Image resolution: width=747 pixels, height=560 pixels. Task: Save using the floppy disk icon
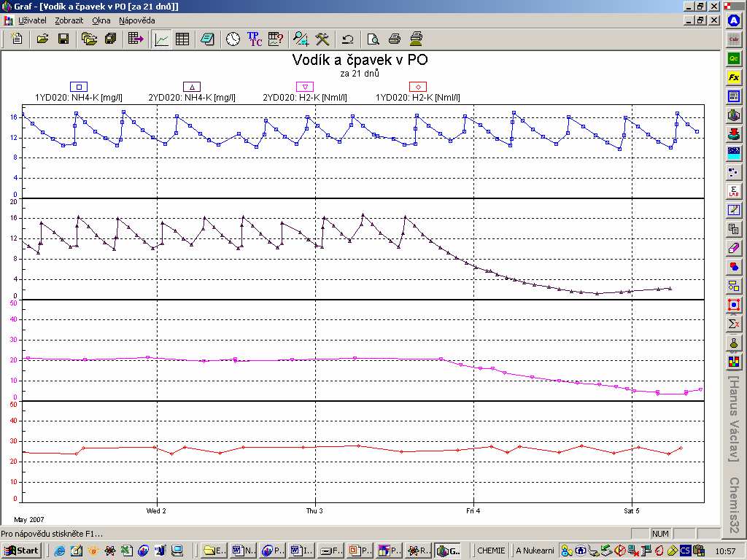pyautogui.click(x=63, y=39)
